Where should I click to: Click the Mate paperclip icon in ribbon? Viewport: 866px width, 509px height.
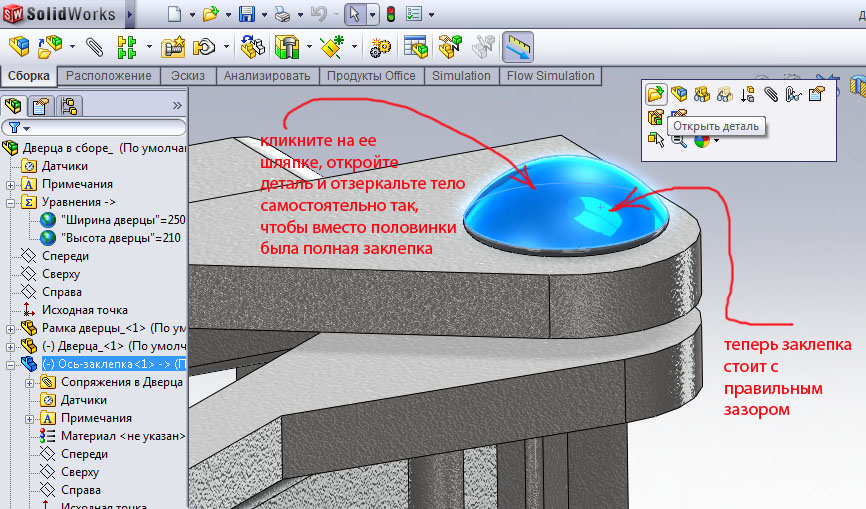point(94,47)
